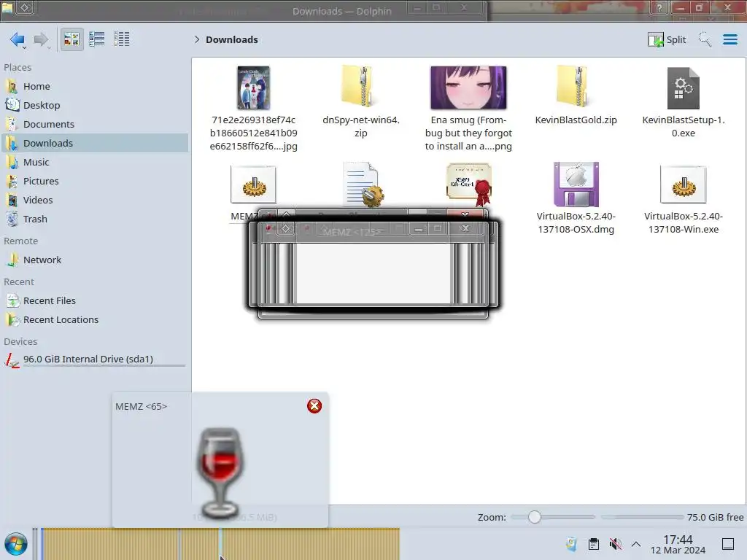Click the KevinBlastGold.zip file name
The height and width of the screenshot is (560, 747).
[x=576, y=120]
